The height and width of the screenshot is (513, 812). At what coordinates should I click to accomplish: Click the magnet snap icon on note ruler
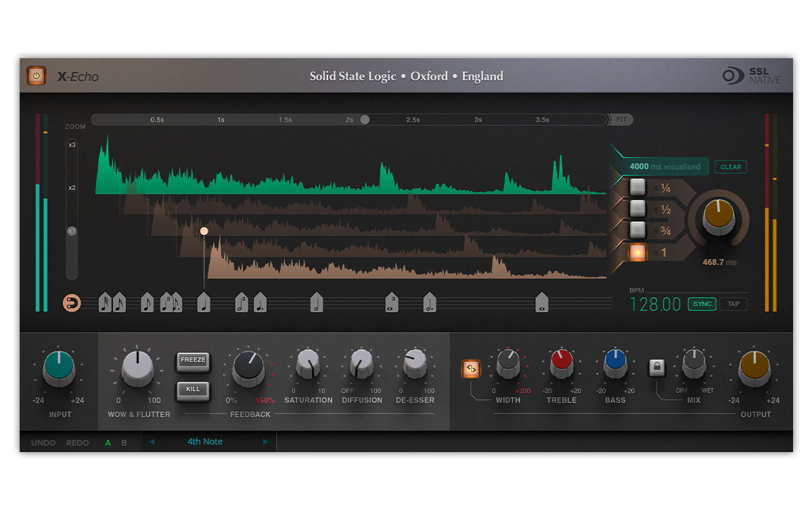(72, 303)
